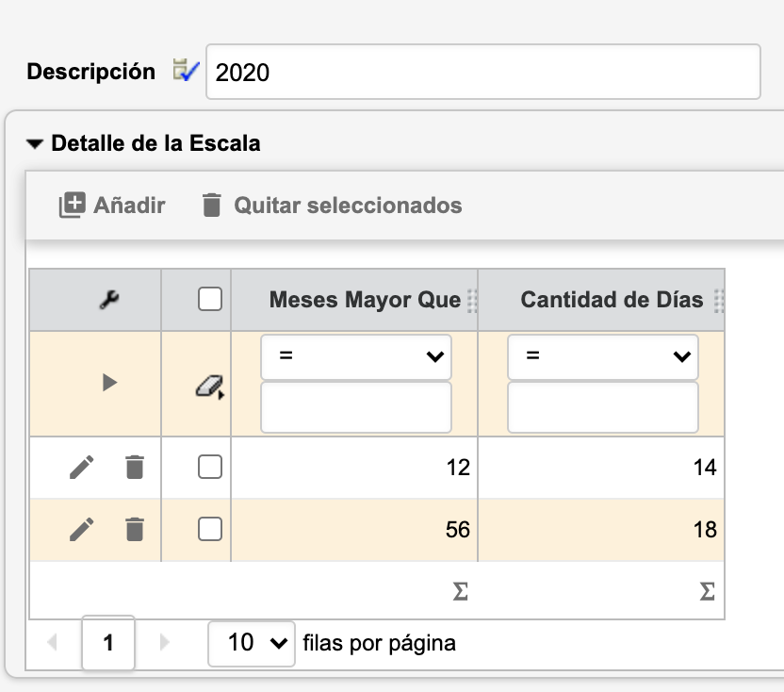Open Meses Mayor Que filter operator dropdown
The height and width of the screenshot is (692, 784).
tap(355, 356)
